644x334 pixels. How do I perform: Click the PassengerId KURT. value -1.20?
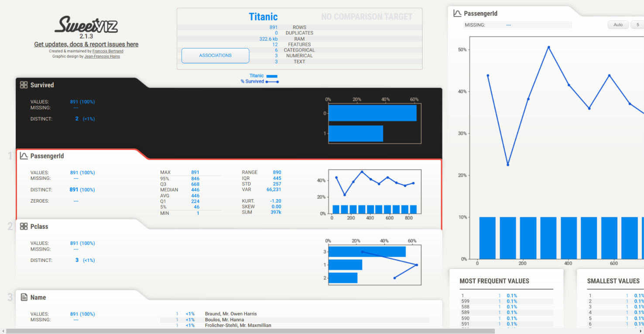point(275,201)
